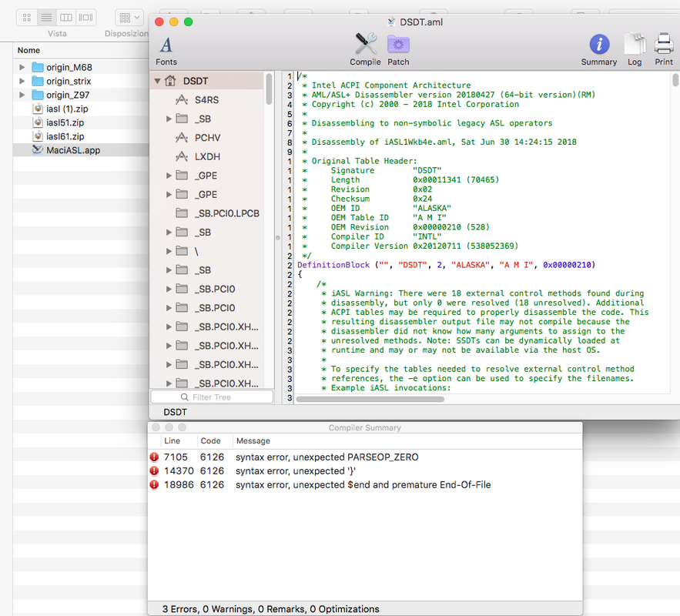Select the premature End-Of-File error row

tap(365, 484)
